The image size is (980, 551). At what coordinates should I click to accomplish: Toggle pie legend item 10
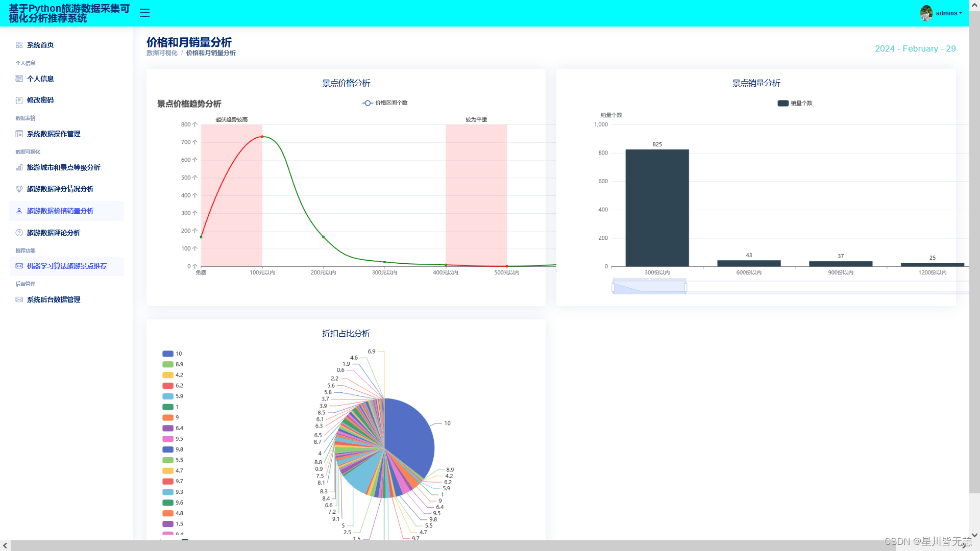[172, 354]
